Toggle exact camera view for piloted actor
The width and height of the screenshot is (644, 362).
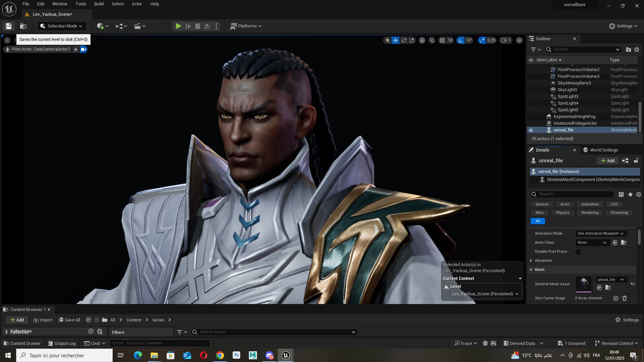click(83, 49)
